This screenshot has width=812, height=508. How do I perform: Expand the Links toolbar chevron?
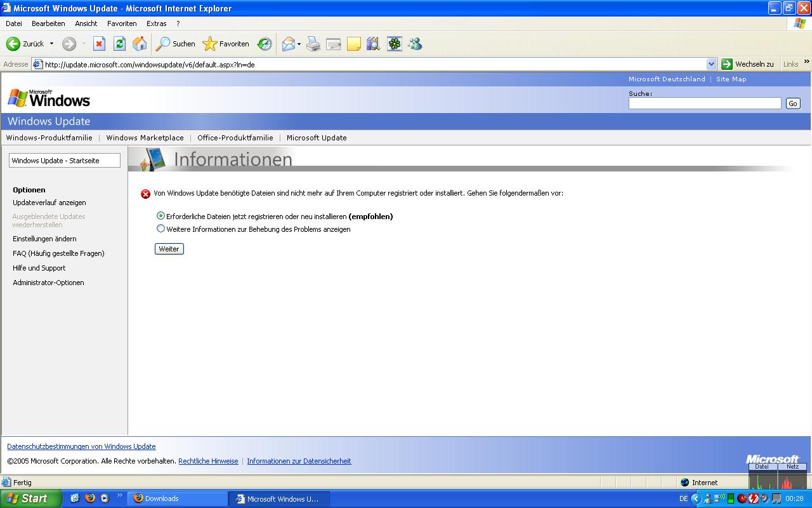pyautogui.click(x=807, y=62)
